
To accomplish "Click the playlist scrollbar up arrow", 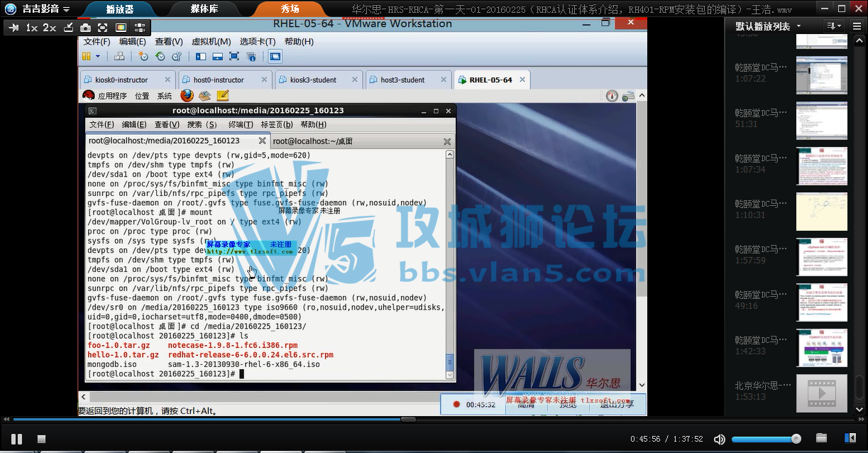I will tap(860, 39).
